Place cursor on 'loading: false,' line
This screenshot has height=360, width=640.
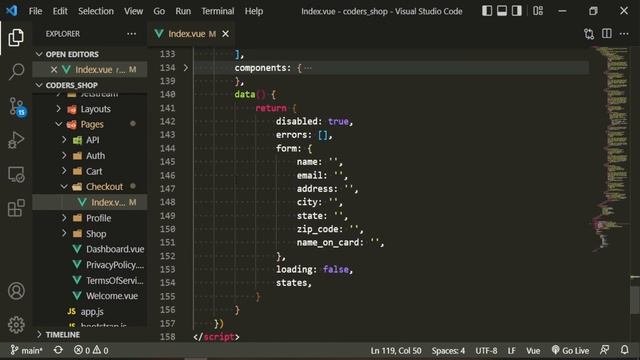(314, 269)
